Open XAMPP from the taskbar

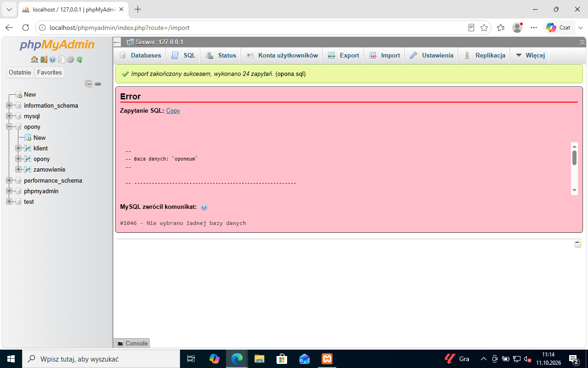pyautogui.click(x=327, y=359)
